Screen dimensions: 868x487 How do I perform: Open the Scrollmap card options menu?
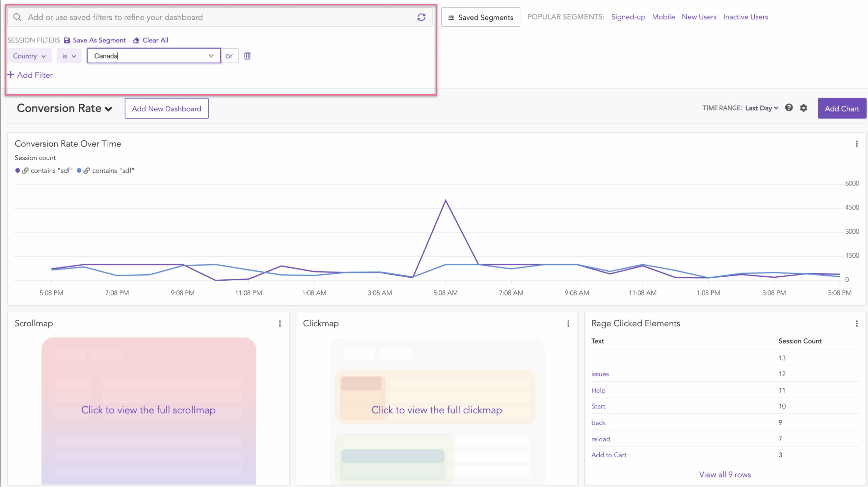tap(280, 324)
